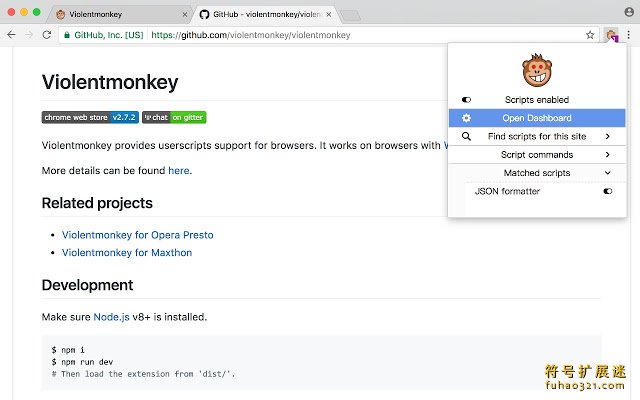Toggle the JSON formatter script switch
This screenshot has height=400, width=640.
608,191
